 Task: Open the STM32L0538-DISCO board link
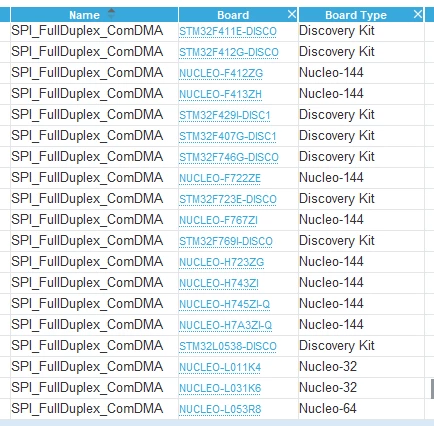click(x=228, y=346)
